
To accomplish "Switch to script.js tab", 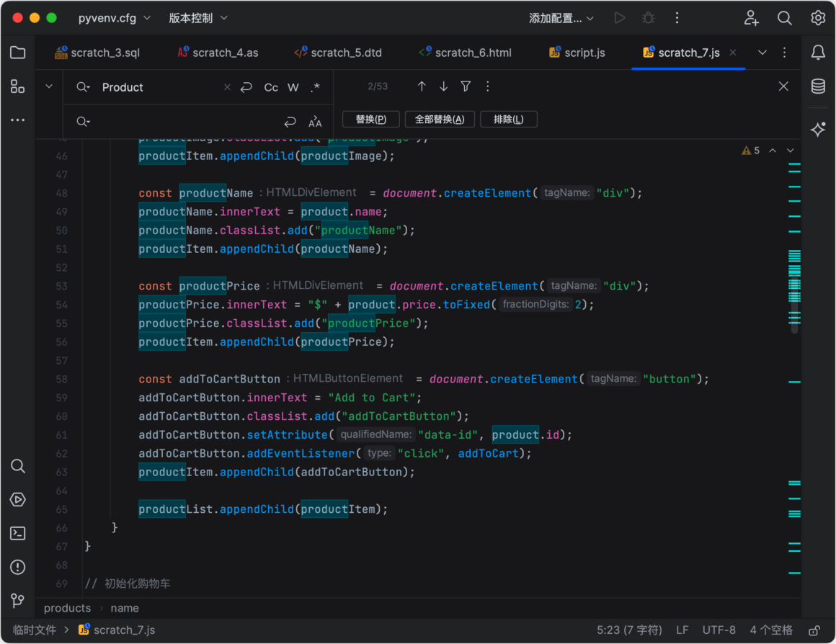I will point(577,53).
